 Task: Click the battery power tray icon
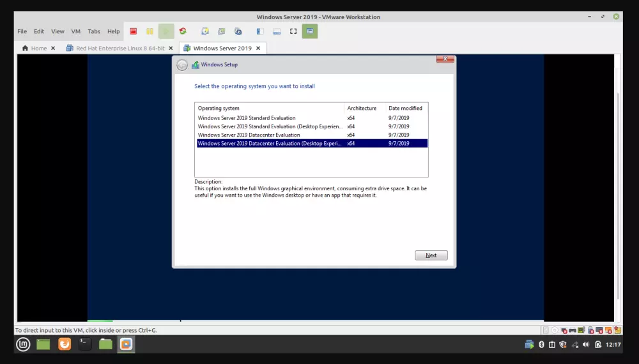click(x=598, y=344)
